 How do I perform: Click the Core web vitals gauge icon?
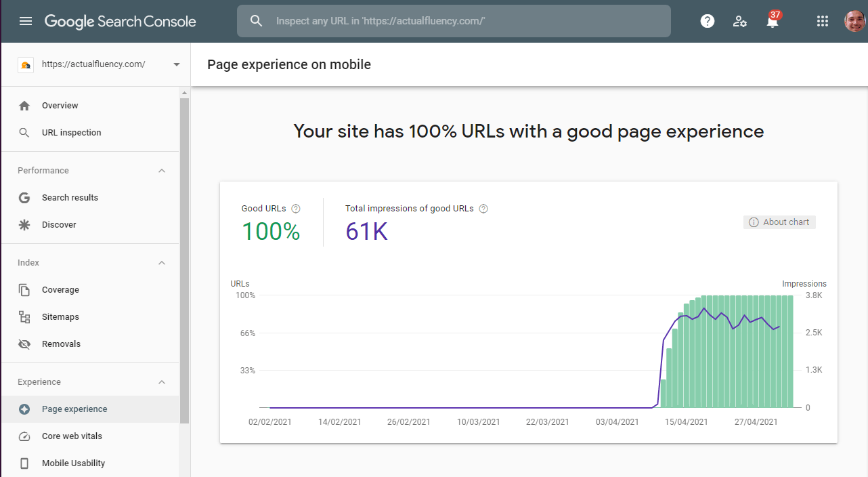tap(24, 436)
